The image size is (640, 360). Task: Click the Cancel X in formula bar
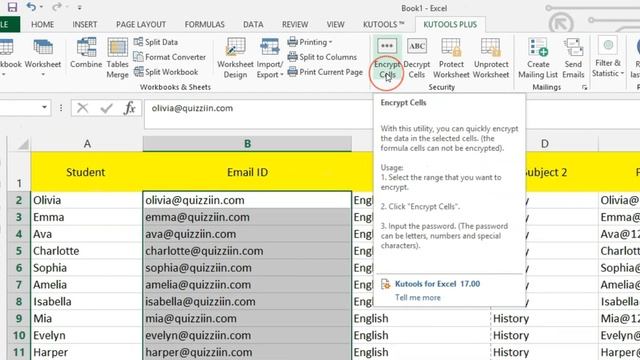coord(82,108)
